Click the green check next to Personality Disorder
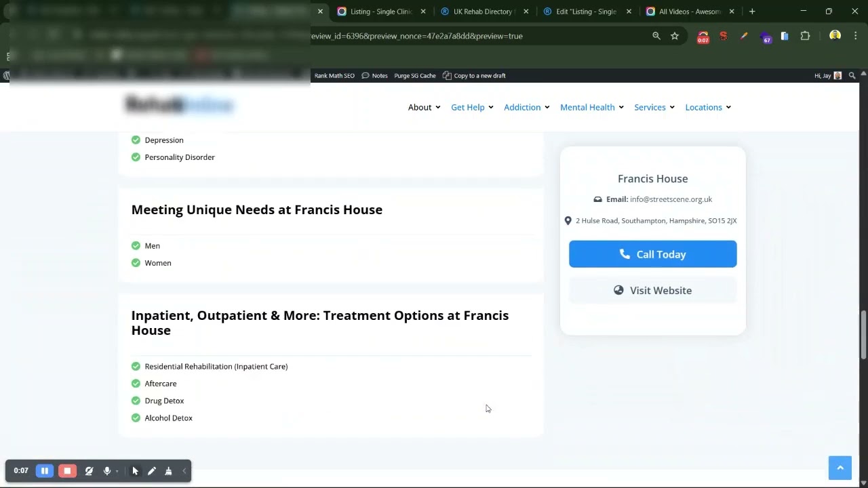868x488 pixels. (x=136, y=157)
